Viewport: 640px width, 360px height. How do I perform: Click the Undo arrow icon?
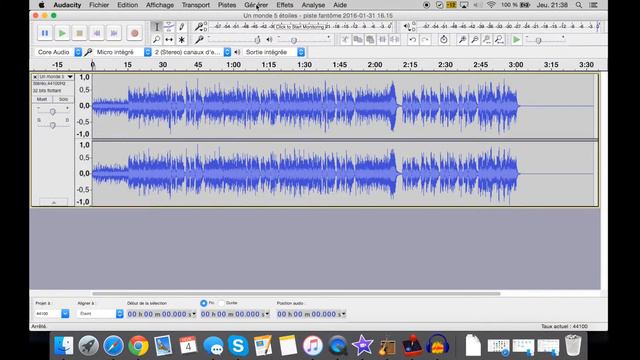(x=413, y=40)
